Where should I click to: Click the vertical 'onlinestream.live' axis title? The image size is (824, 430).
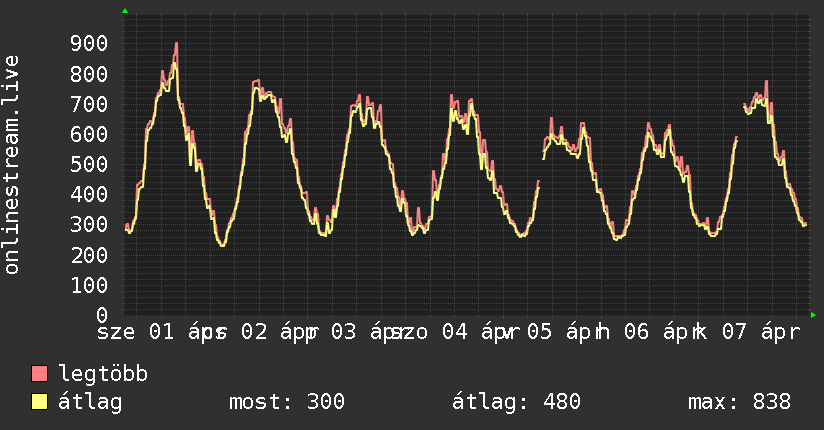13,165
